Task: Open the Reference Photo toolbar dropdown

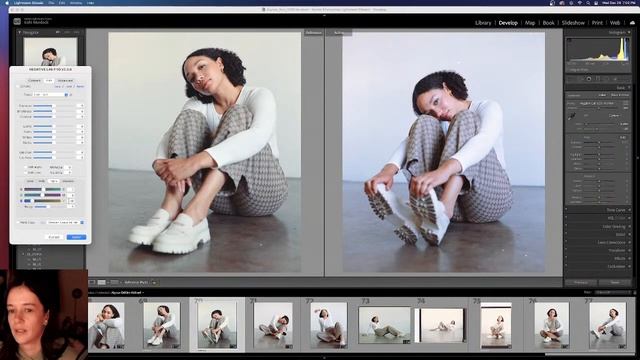Action: 154,282
